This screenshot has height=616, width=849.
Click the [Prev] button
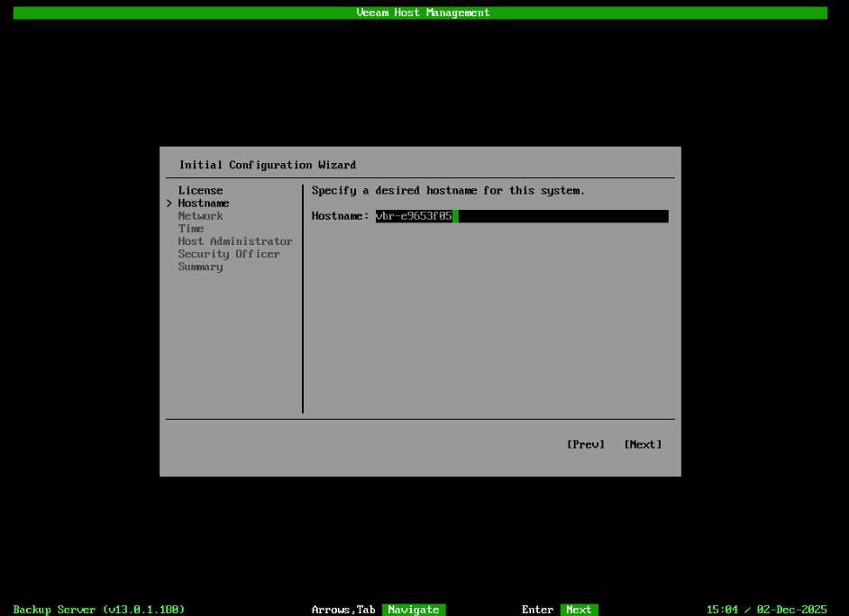click(x=585, y=444)
